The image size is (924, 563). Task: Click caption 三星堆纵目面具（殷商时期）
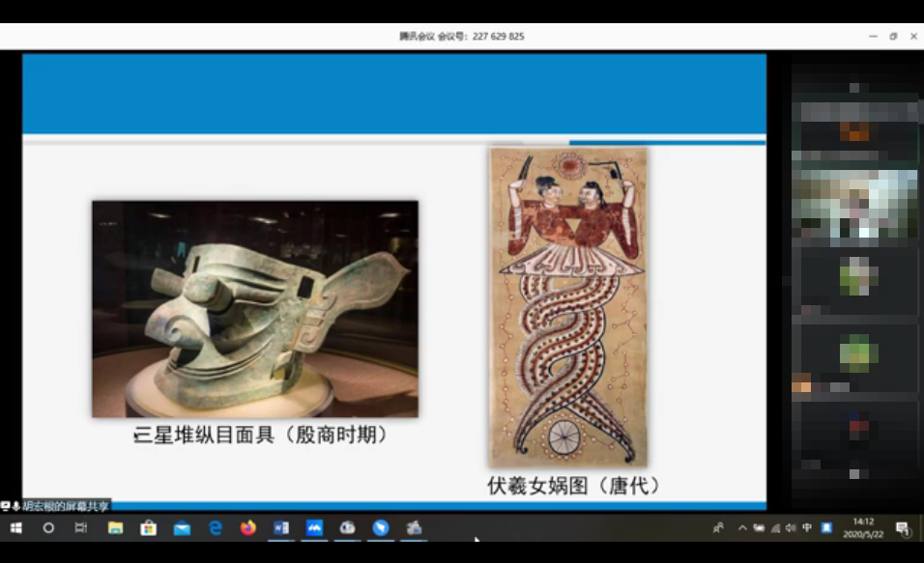(260, 435)
